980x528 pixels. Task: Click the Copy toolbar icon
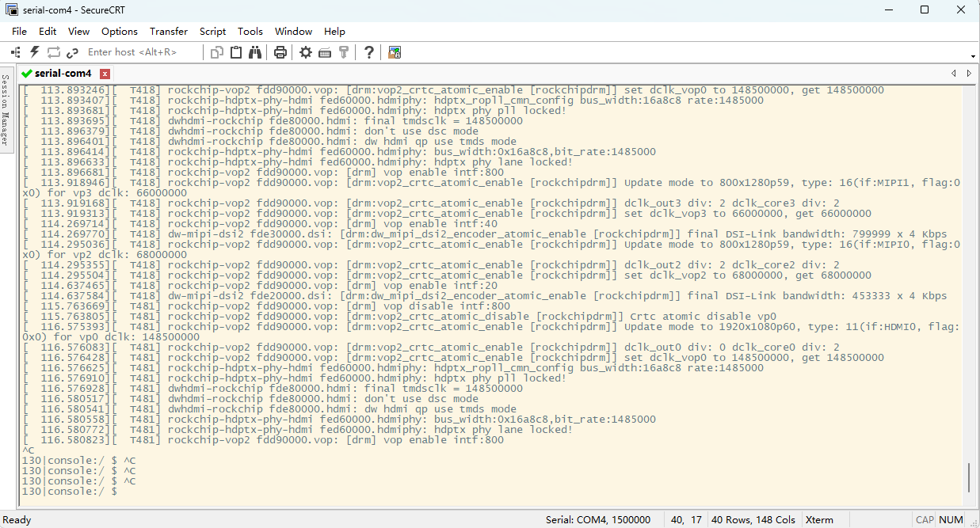pos(217,52)
